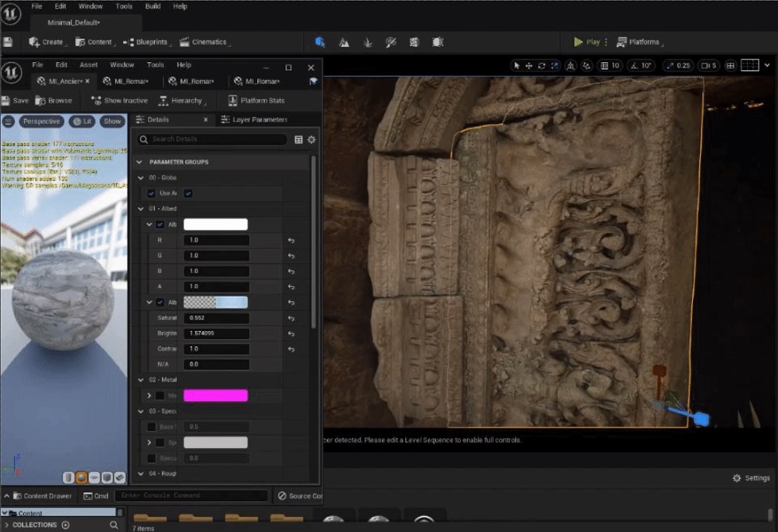The height and width of the screenshot is (532, 778).
Task: Open Details panel settings gear
Action: coord(311,140)
